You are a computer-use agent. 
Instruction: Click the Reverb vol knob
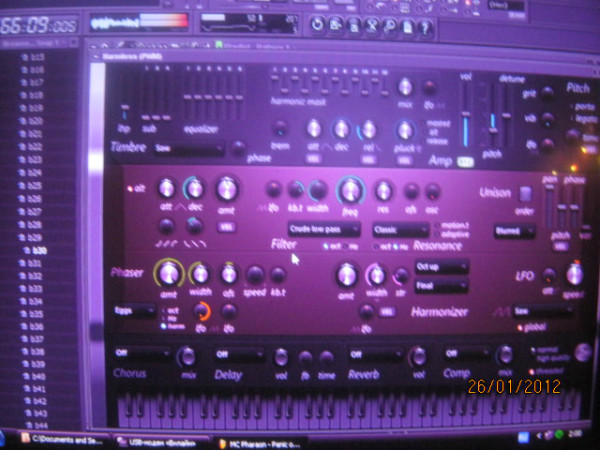coord(418,356)
